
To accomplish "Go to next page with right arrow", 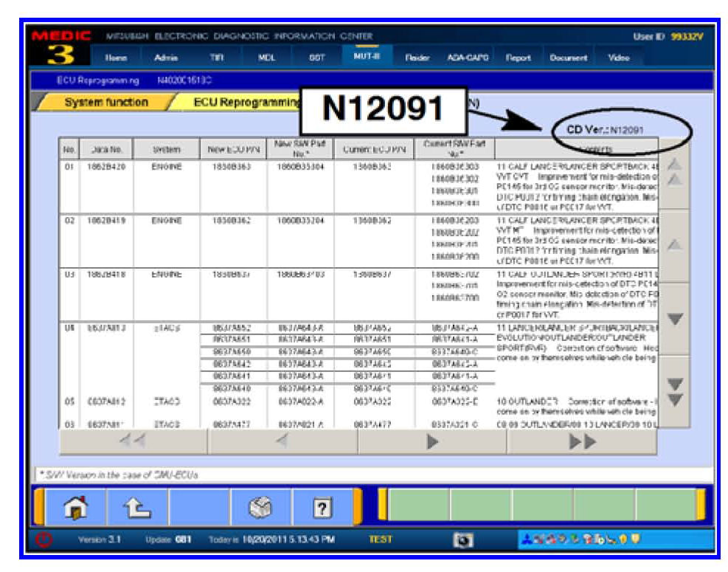I will click(432, 441).
